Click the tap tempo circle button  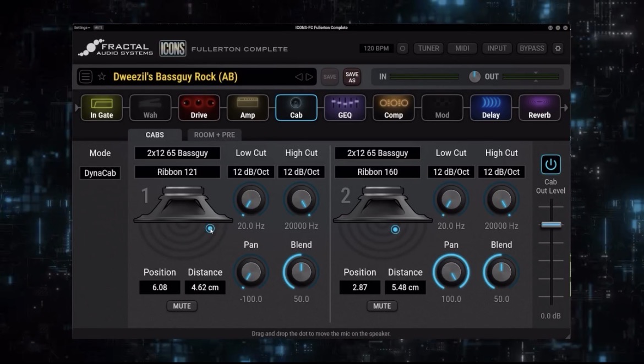coord(402,48)
